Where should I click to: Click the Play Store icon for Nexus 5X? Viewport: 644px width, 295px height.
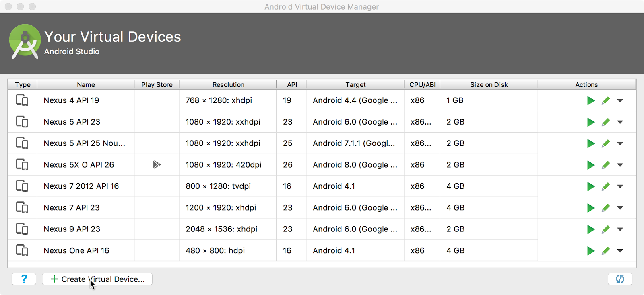point(157,164)
